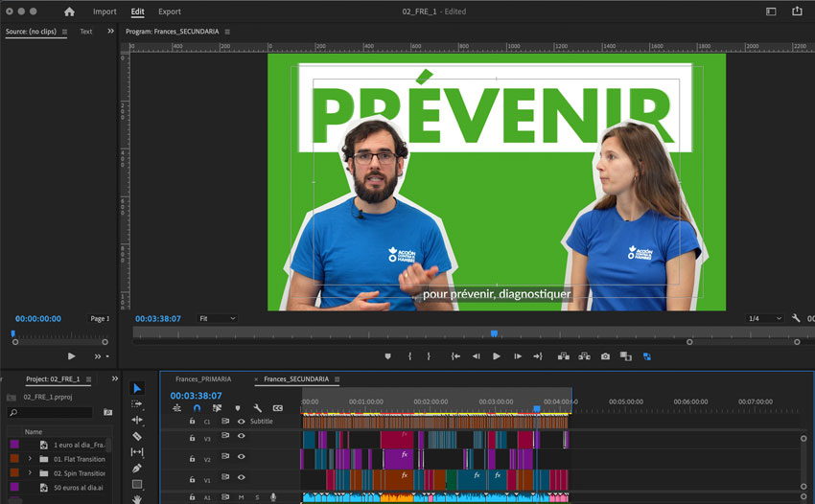Select the Razor tool
The height and width of the screenshot is (504, 815).
click(x=137, y=436)
